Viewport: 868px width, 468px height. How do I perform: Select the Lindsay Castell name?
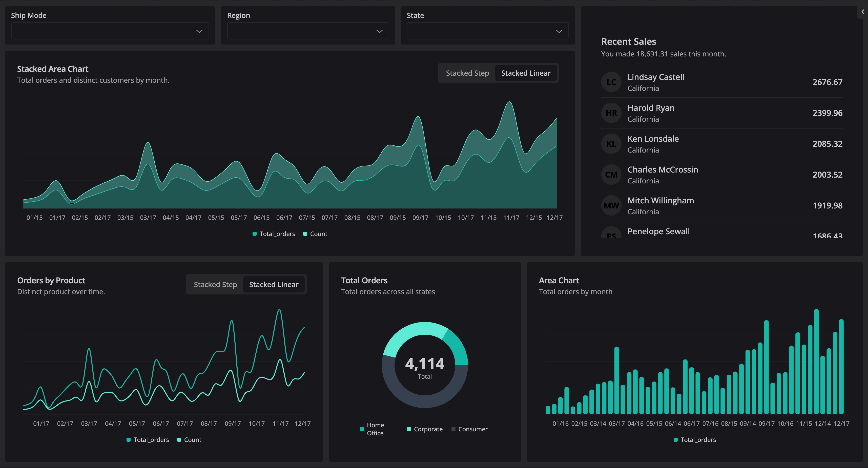point(656,77)
